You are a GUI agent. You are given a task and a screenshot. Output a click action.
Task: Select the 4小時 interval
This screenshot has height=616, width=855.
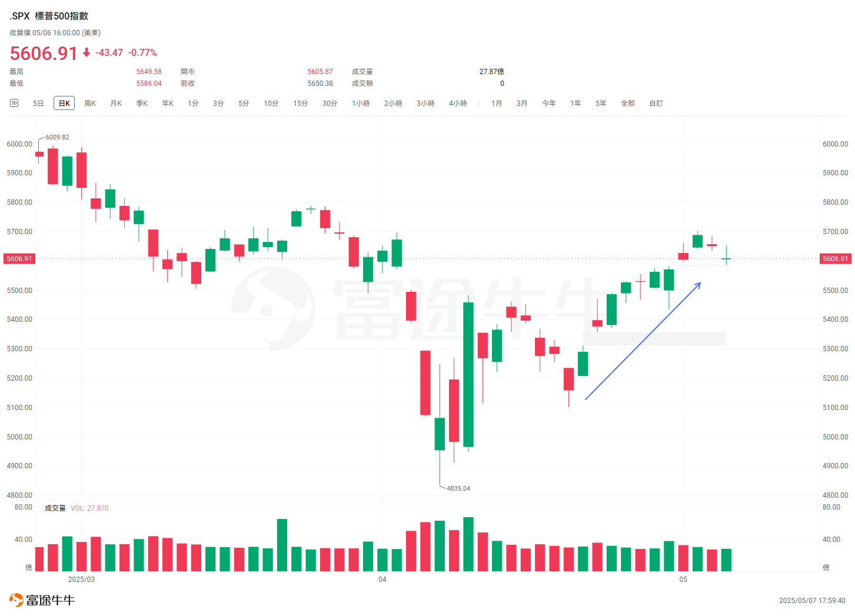coord(458,104)
